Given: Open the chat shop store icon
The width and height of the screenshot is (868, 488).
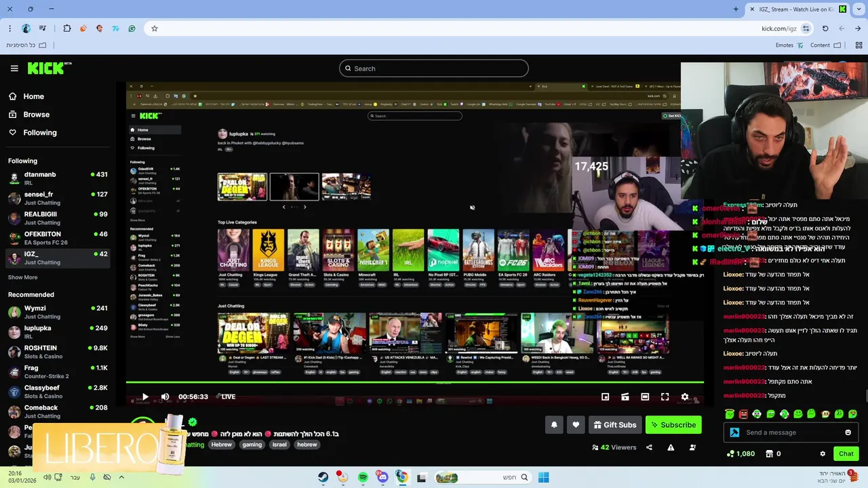Looking at the screenshot, I should [769, 453].
